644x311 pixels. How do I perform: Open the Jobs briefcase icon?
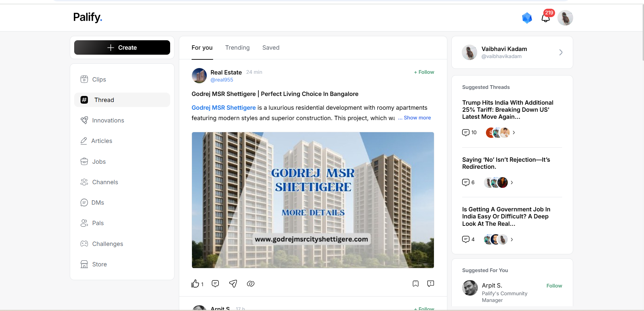click(84, 161)
